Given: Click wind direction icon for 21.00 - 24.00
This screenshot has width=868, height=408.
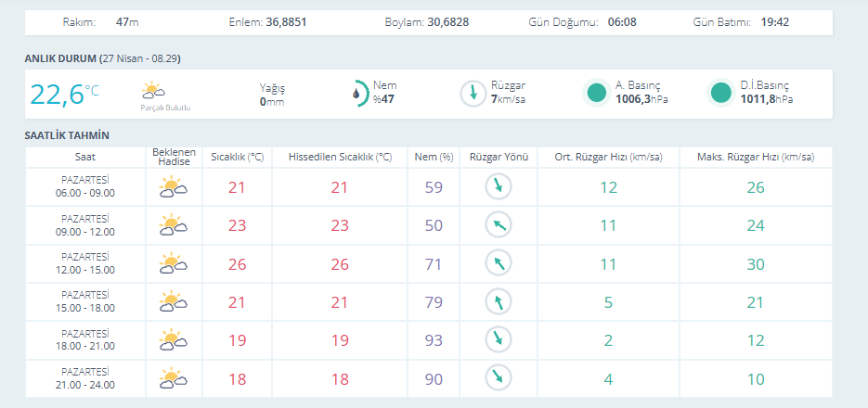Looking at the screenshot, I should (499, 377).
